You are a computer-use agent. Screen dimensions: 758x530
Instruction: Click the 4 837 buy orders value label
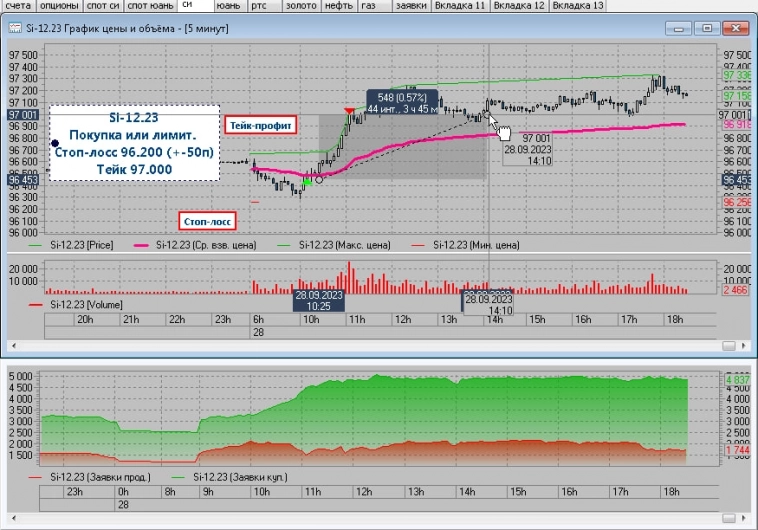(737, 380)
